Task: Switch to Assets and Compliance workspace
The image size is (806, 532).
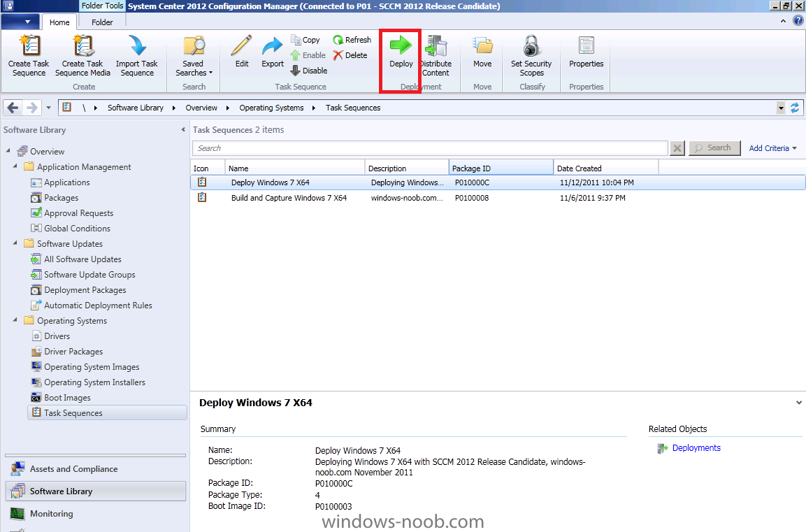Action: 96,469
